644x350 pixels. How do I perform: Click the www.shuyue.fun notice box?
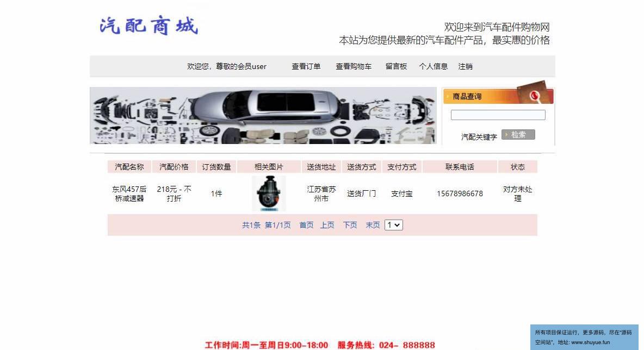(x=584, y=337)
